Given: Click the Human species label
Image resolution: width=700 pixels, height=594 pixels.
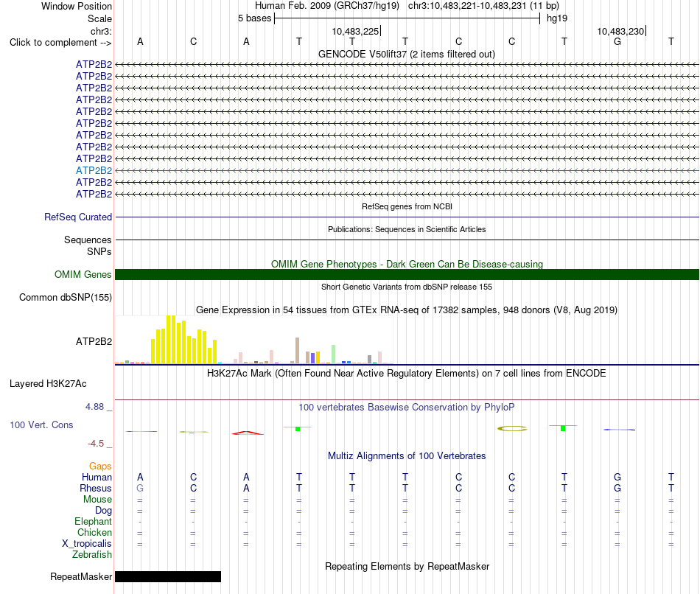Looking at the screenshot, I should click(97, 478).
